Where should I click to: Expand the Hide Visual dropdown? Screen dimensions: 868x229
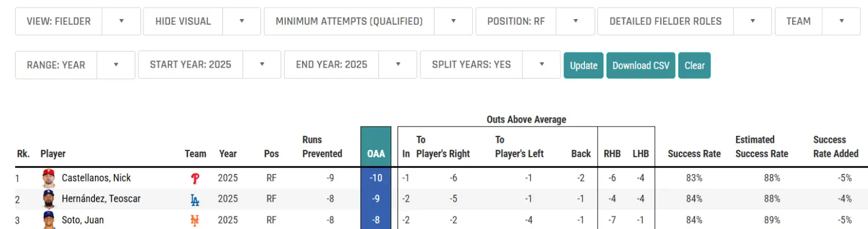click(242, 21)
